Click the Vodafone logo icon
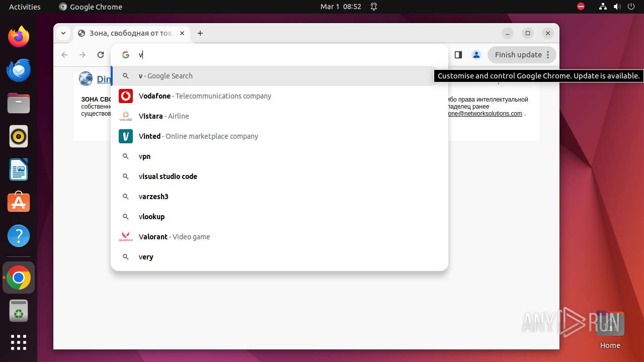Screen dimensions: 644x362 (x=126, y=96)
